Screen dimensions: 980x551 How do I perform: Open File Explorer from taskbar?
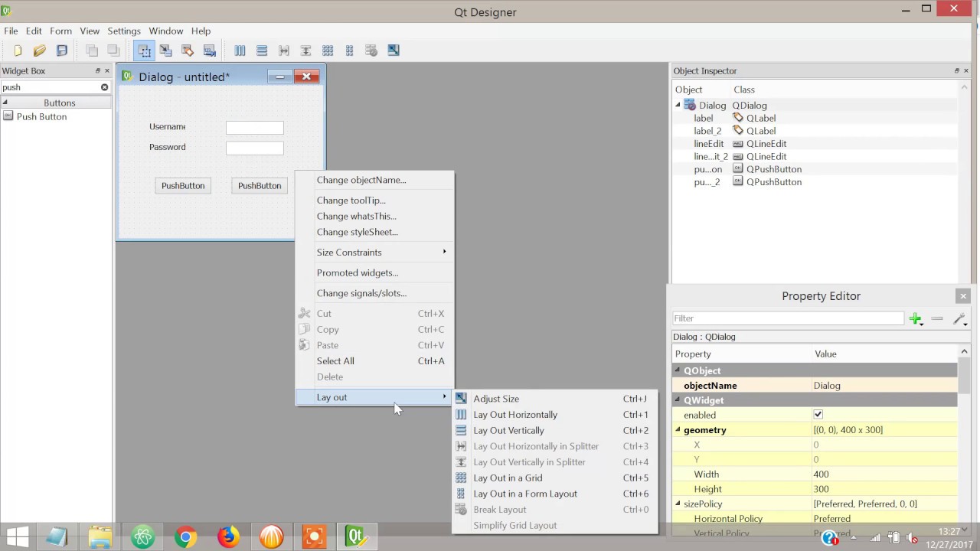(x=100, y=537)
